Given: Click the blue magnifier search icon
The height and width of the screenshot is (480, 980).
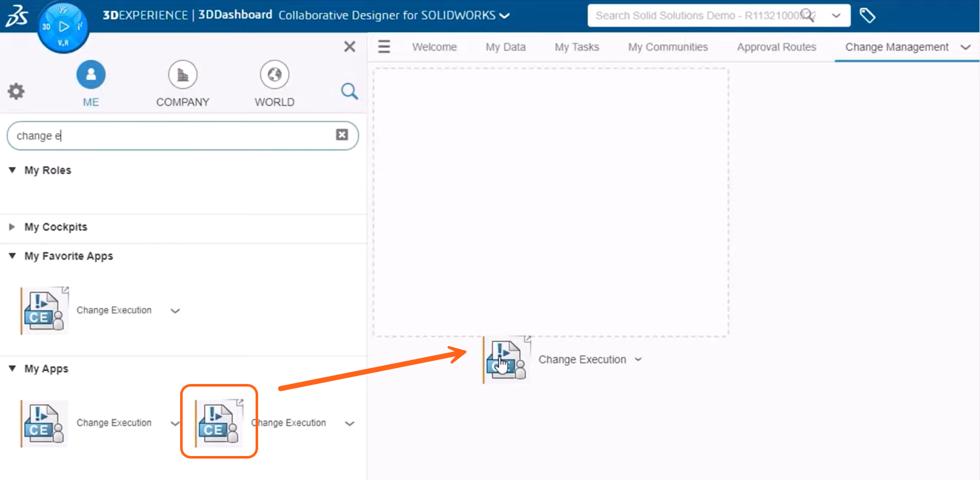Looking at the screenshot, I should pyautogui.click(x=349, y=91).
